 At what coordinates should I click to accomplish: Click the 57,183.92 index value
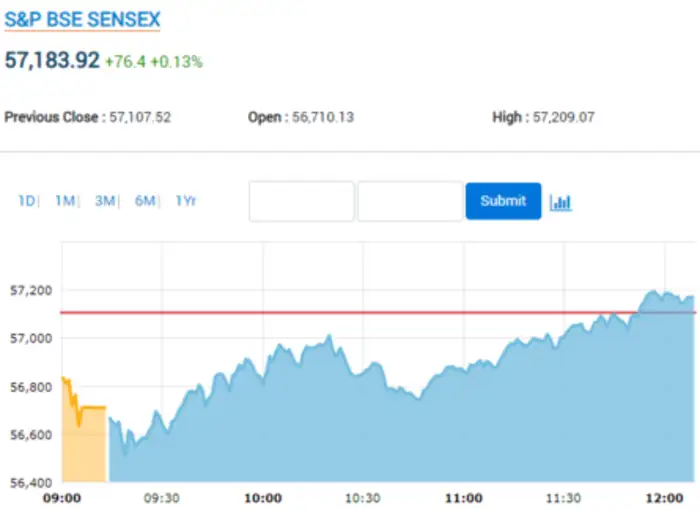[52, 60]
